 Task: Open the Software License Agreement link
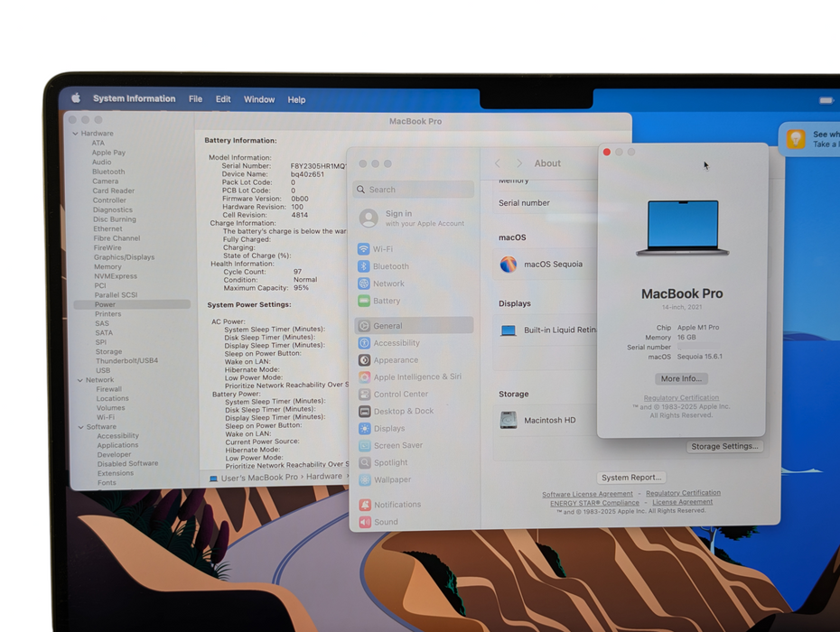(x=587, y=494)
